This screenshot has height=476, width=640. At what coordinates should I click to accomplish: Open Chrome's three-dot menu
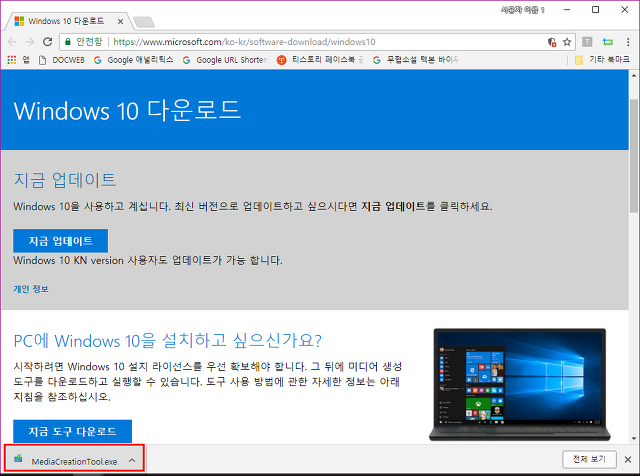(x=628, y=42)
